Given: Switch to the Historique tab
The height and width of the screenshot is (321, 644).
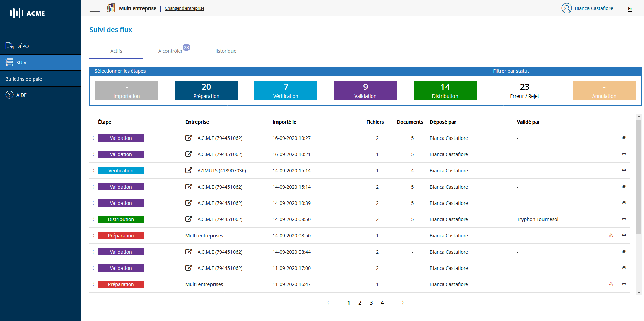Looking at the screenshot, I should (x=224, y=51).
